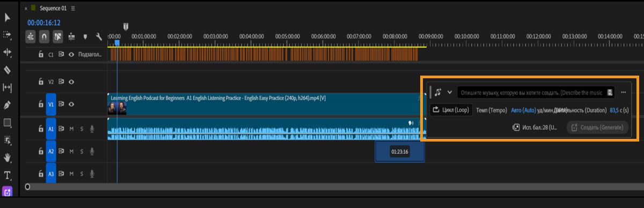Select the 01:23:16 clip on track A2
The image size is (644, 208).
tap(400, 152)
